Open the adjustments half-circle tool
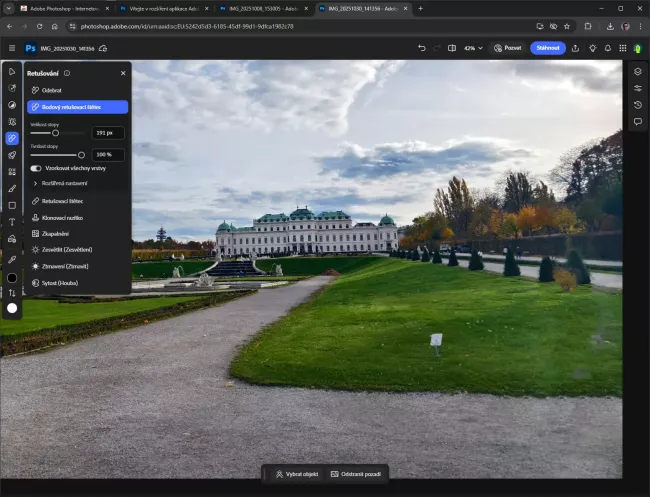Viewport: 650px width, 497px height. click(12, 105)
